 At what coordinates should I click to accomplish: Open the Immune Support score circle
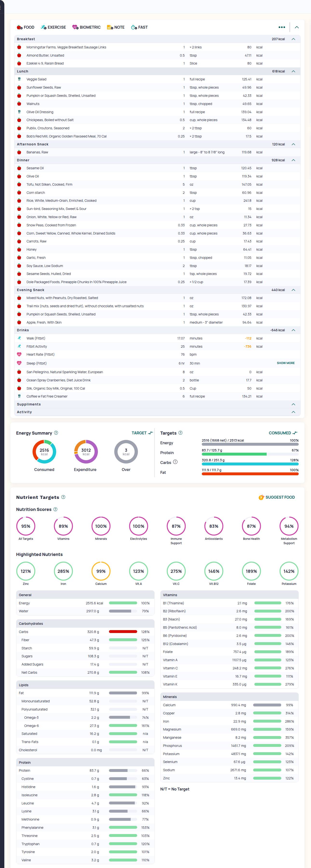tap(176, 526)
